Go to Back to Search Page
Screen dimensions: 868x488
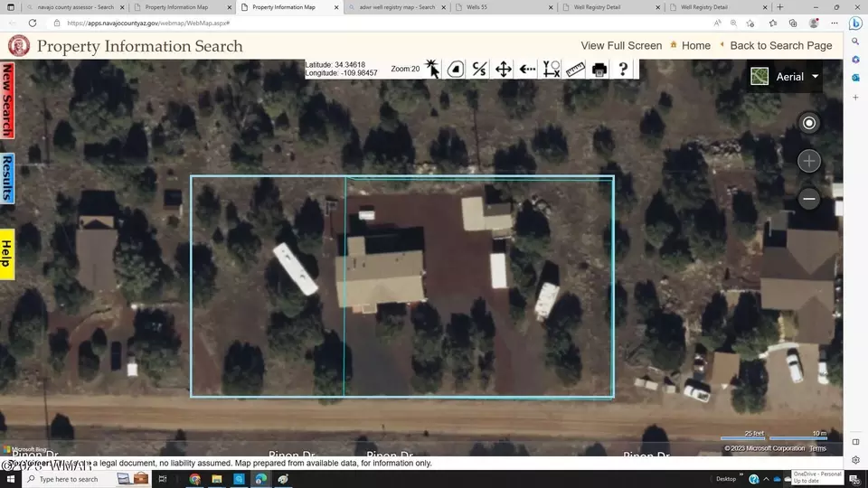pyautogui.click(x=780, y=45)
